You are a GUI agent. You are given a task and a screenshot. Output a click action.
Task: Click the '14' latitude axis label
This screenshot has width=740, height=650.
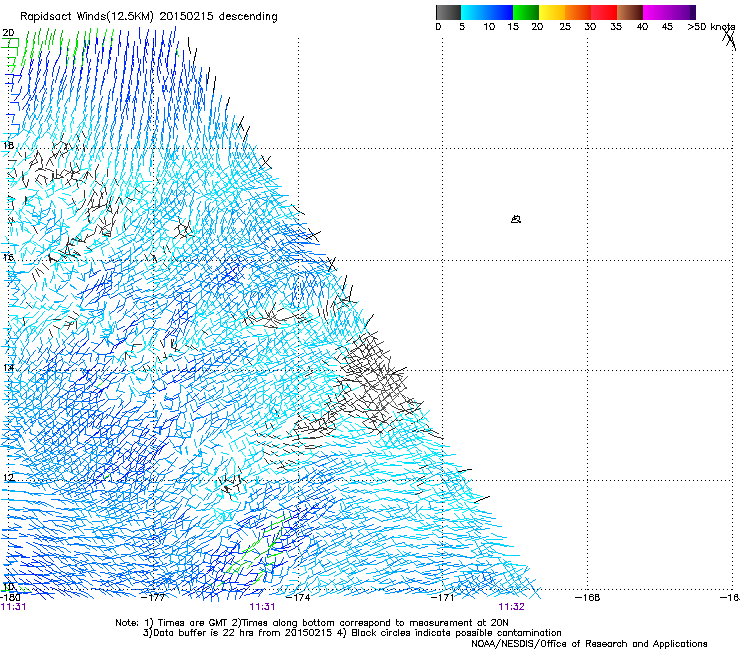click(x=8, y=367)
